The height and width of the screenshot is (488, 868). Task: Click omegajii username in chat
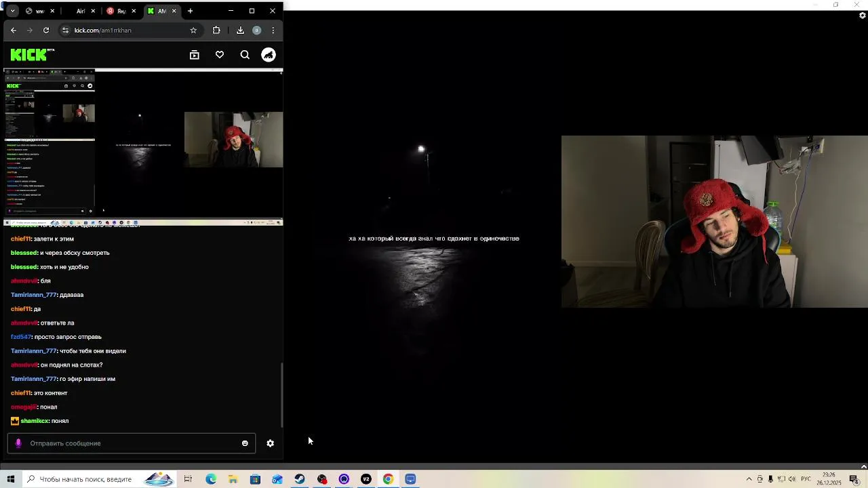(x=24, y=407)
